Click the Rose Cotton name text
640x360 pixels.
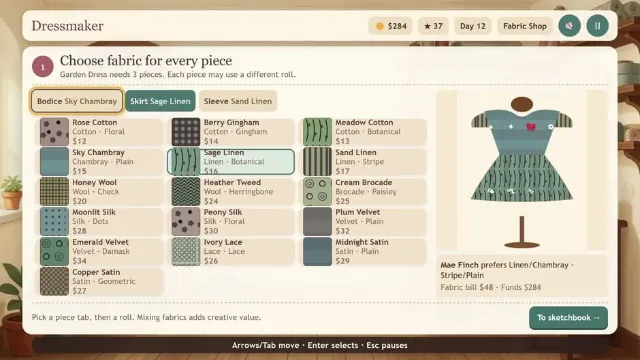pos(95,122)
